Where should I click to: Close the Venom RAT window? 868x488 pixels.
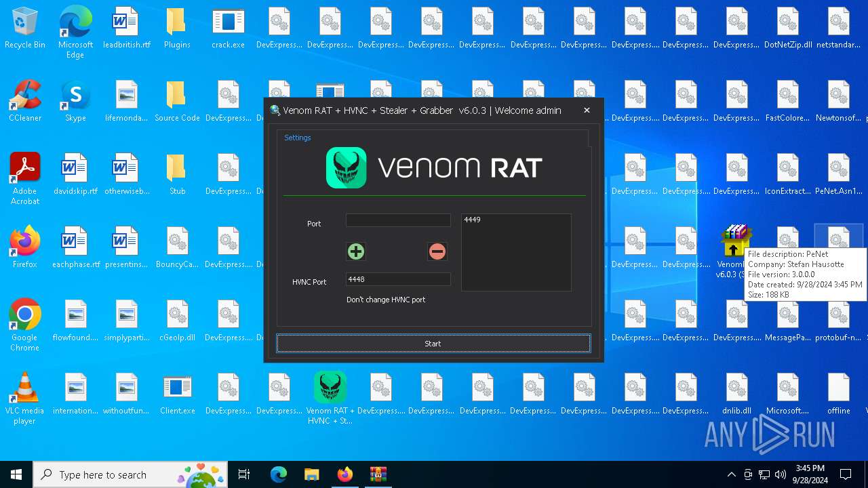(587, 110)
